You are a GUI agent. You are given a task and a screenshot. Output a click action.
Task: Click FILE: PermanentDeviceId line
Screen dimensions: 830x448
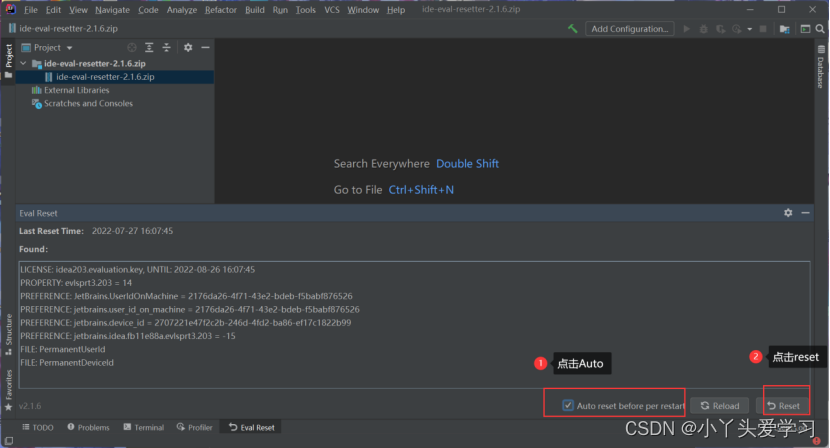(67, 363)
